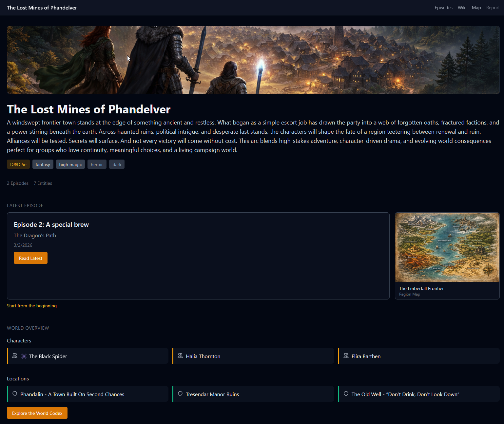Click the people icon beside Elira Barthen
Image resolution: width=504 pixels, height=424 pixels.
coord(346,356)
